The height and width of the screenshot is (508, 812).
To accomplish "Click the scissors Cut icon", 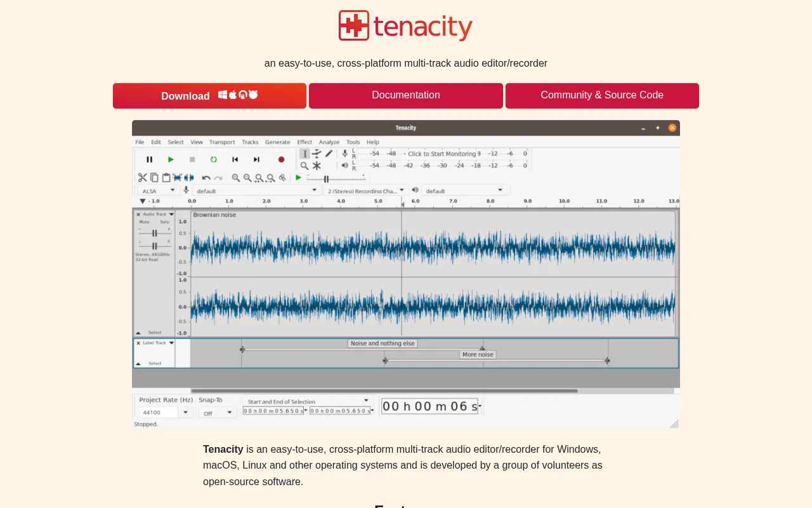I will [143, 178].
